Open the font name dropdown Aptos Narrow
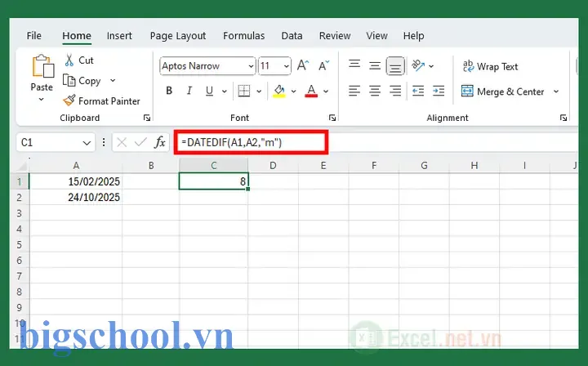 (251, 66)
